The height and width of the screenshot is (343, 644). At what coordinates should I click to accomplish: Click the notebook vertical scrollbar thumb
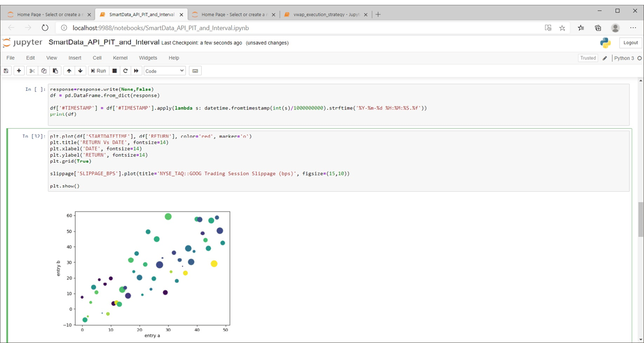pyautogui.click(x=640, y=219)
